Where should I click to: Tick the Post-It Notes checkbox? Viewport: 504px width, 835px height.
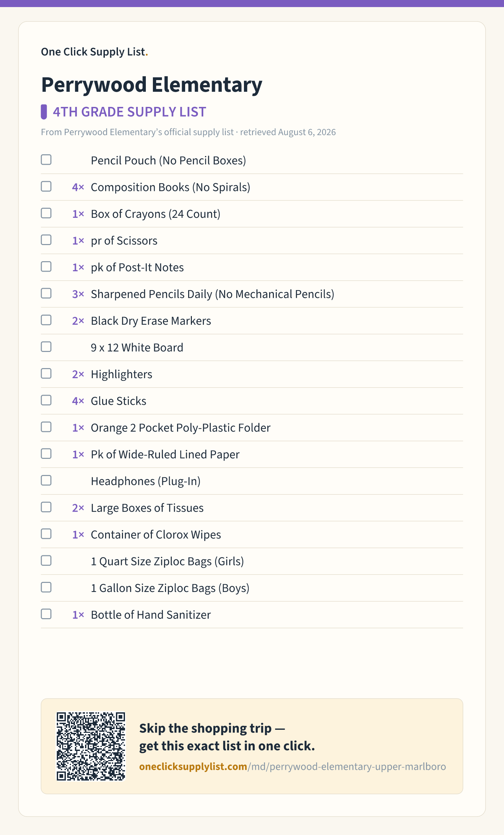[46, 267]
